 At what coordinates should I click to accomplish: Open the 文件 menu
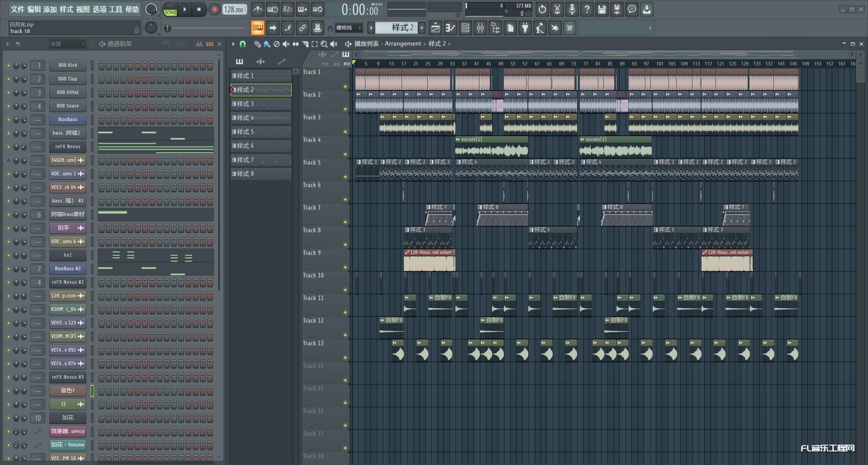pyautogui.click(x=18, y=9)
